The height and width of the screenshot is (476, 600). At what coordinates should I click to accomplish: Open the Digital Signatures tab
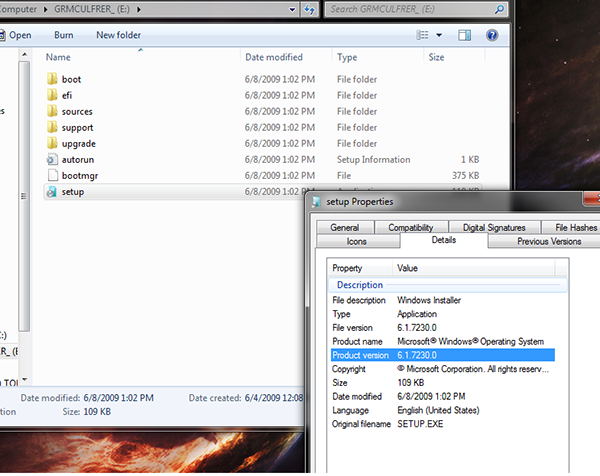(494, 228)
